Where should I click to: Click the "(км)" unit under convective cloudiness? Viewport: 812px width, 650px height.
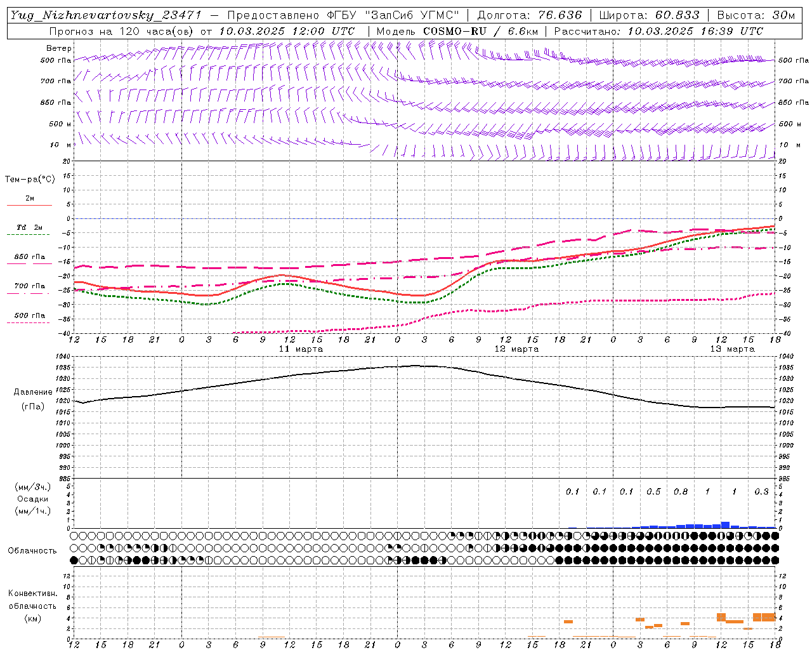(32, 618)
